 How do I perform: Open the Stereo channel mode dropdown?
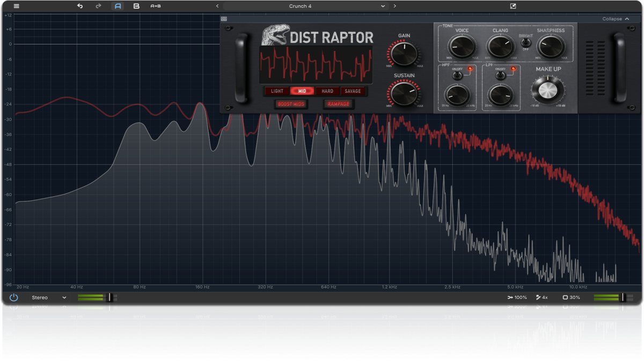[x=49, y=298]
